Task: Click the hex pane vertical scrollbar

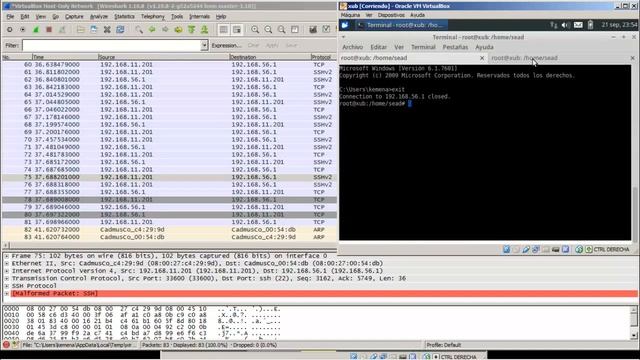Action: (633, 322)
